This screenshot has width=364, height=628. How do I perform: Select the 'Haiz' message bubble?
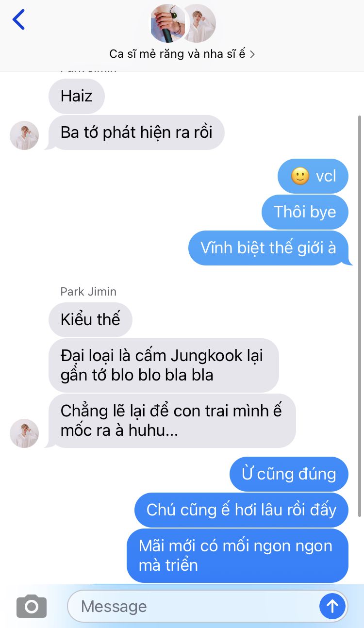click(x=77, y=96)
